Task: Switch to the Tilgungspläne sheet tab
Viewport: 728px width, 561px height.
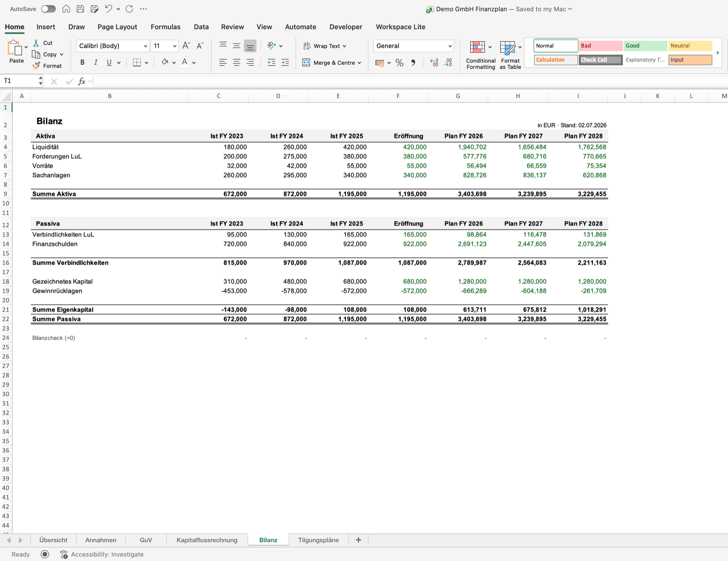Action: click(318, 540)
